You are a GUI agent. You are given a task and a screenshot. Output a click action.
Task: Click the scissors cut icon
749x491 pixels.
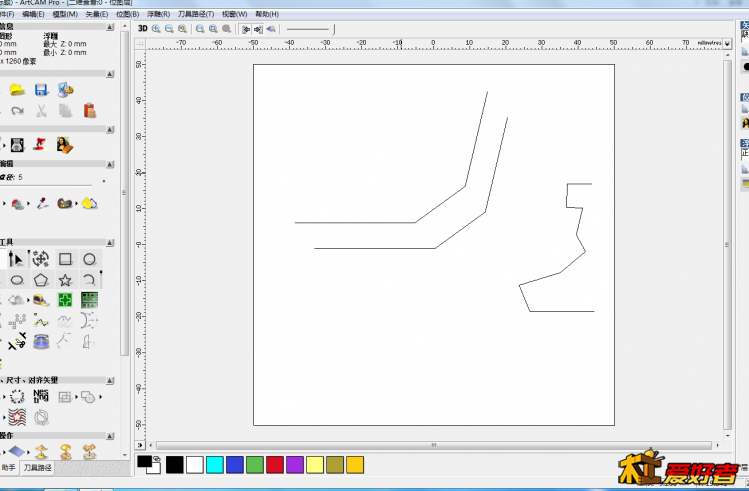pyautogui.click(x=42, y=111)
